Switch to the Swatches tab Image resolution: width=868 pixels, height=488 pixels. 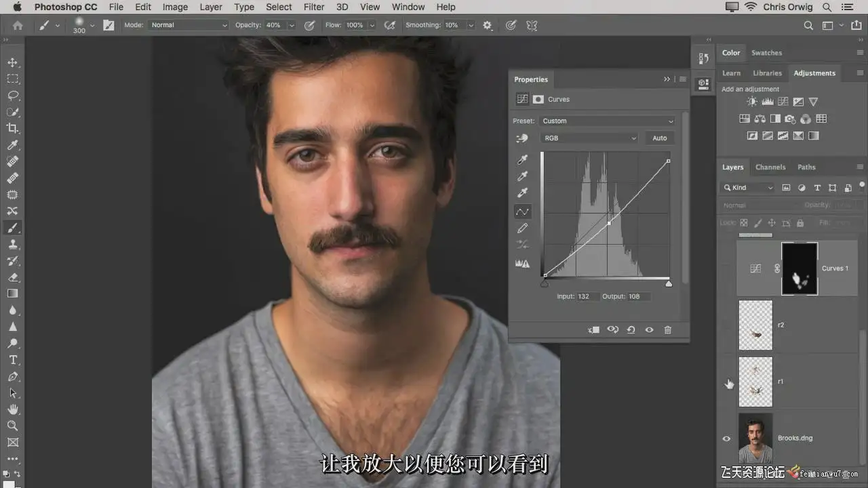(x=766, y=53)
